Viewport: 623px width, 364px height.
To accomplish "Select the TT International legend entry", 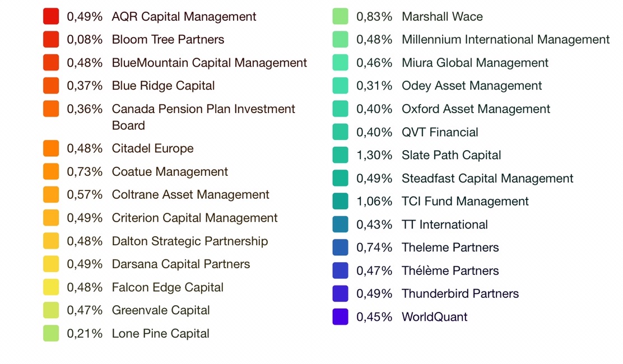I will [x=444, y=225].
